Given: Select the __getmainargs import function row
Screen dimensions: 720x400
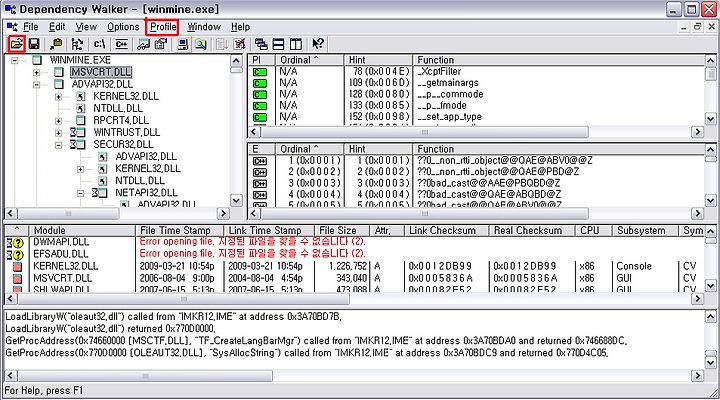Looking at the screenshot, I should click(478, 83).
